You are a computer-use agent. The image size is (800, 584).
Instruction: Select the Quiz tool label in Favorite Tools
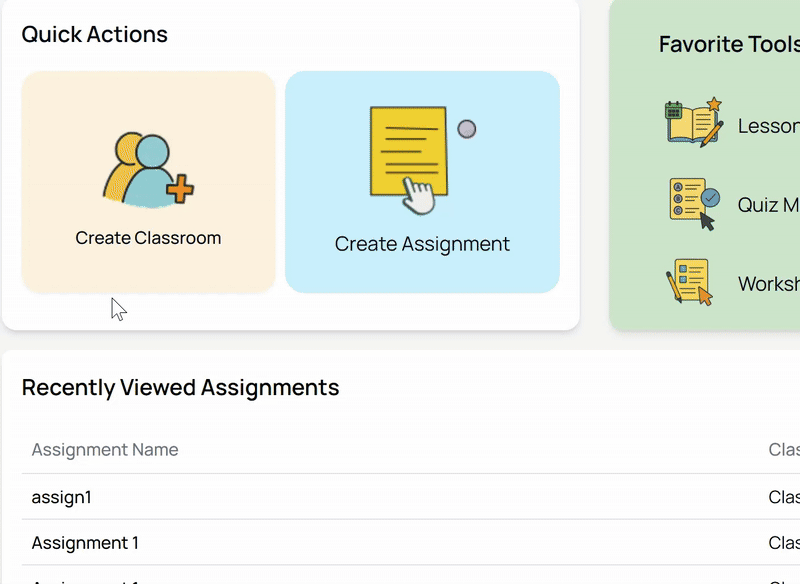point(768,205)
